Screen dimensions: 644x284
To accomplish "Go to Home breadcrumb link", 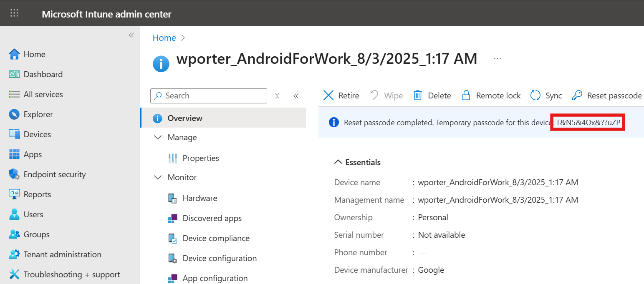I will pos(164,38).
